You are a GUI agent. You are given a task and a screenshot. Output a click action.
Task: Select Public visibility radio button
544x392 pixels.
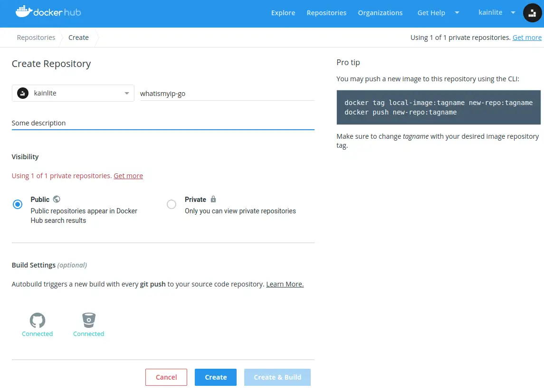point(18,204)
